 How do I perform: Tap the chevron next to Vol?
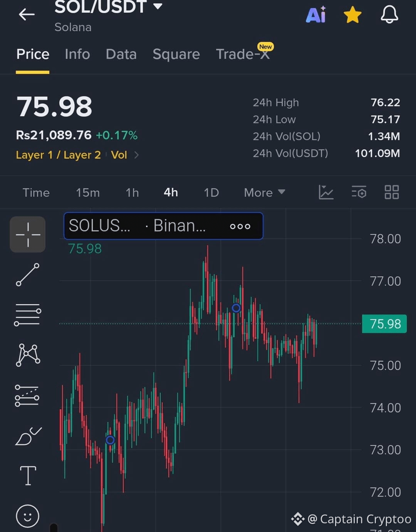point(136,155)
